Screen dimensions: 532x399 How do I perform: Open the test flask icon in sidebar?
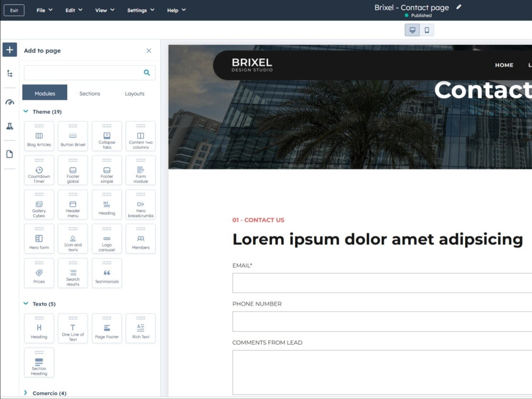pos(10,126)
